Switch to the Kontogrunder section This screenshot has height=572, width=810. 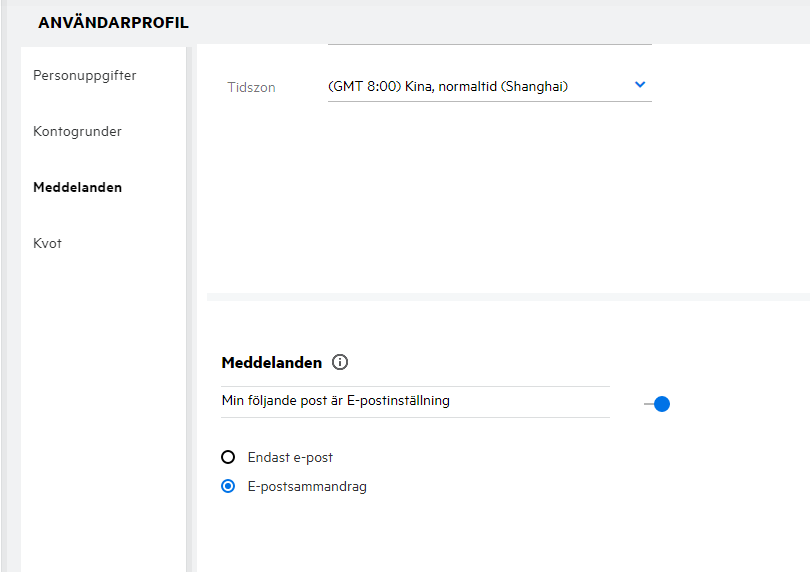coord(77,131)
